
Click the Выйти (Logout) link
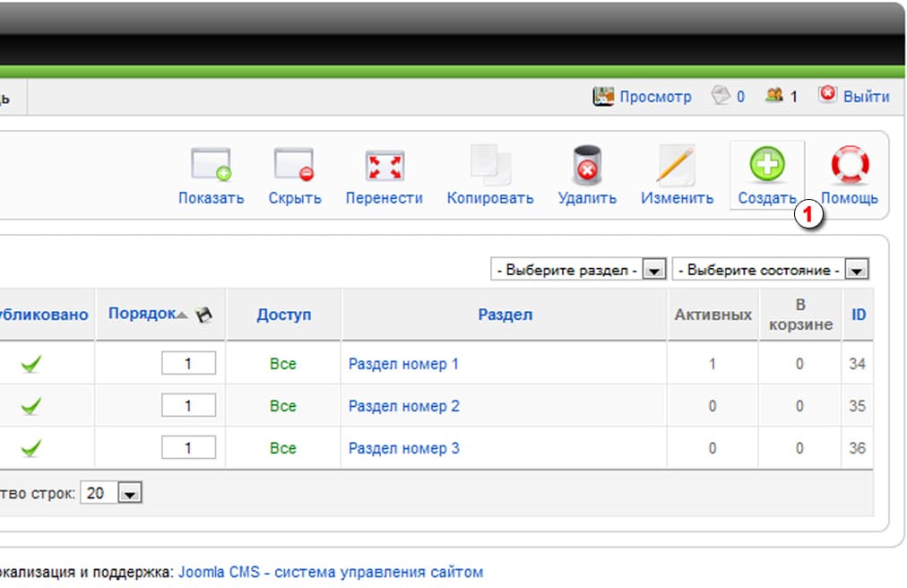(866, 97)
